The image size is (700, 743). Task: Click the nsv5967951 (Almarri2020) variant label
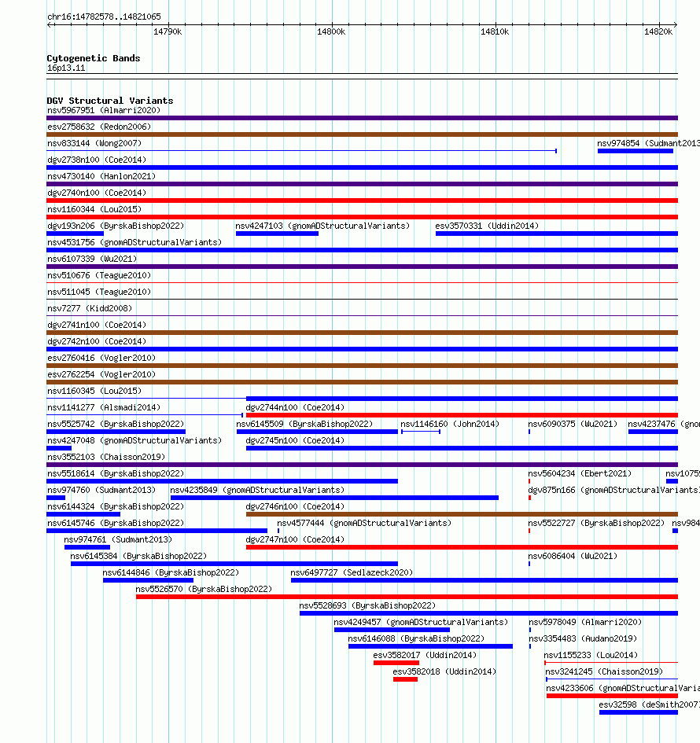point(104,110)
